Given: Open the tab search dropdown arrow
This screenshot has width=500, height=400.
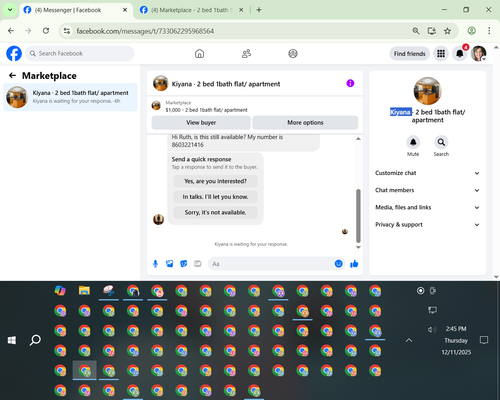Looking at the screenshot, I should coord(10,10).
